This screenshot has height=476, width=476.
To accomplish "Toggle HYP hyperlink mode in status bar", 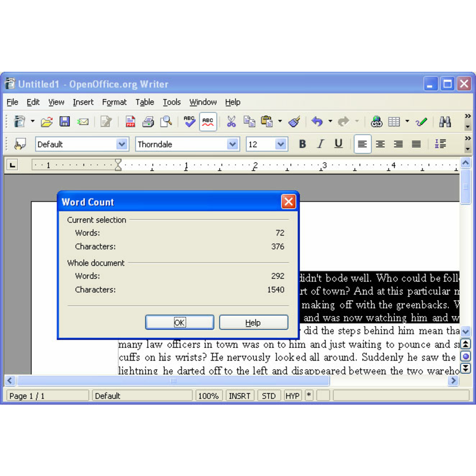I will tap(293, 396).
